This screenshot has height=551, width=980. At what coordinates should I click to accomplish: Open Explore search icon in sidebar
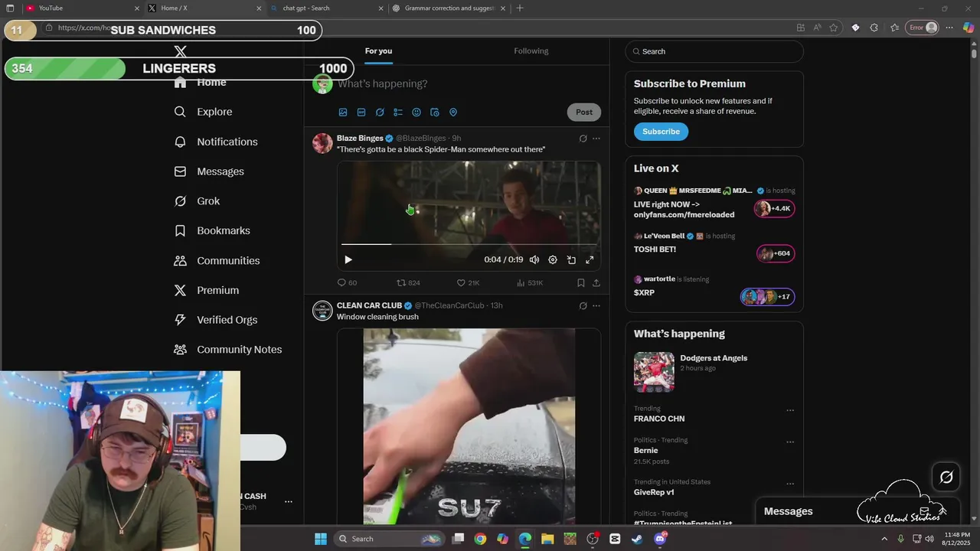pyautogui.click(x=180, y=112)
